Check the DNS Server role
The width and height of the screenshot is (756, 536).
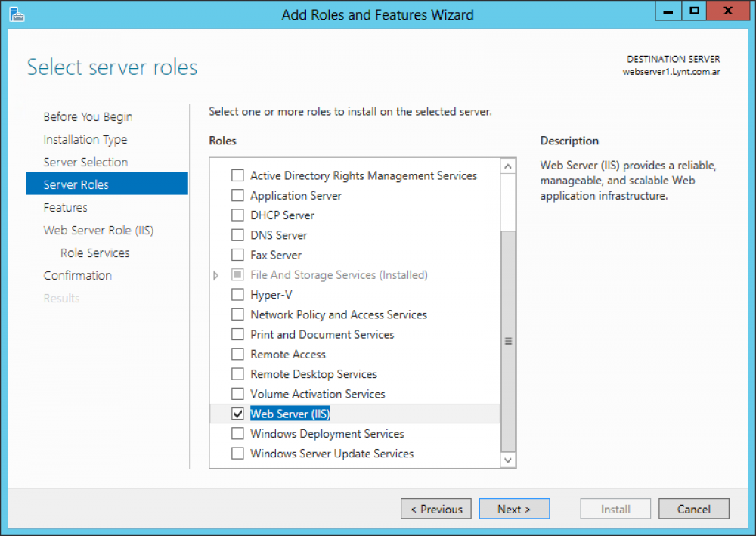click(x=237, y=235)
